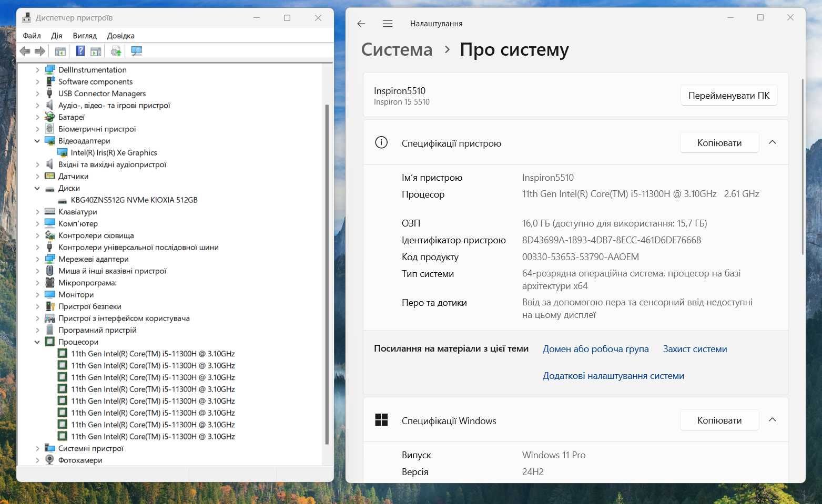Click the Датчики sensors icon
Viewport: 822px width, 504px height.
pos(50,176)
